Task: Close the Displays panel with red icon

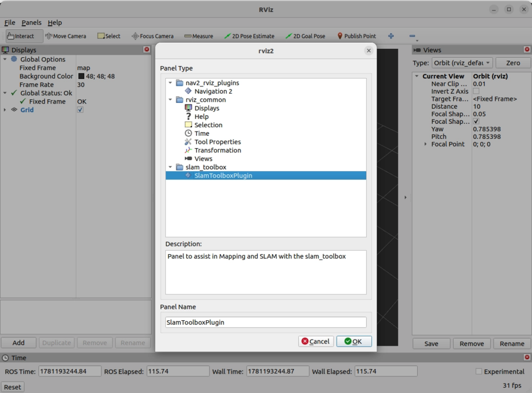Action: pyautogui.click(x=147, y=49)
